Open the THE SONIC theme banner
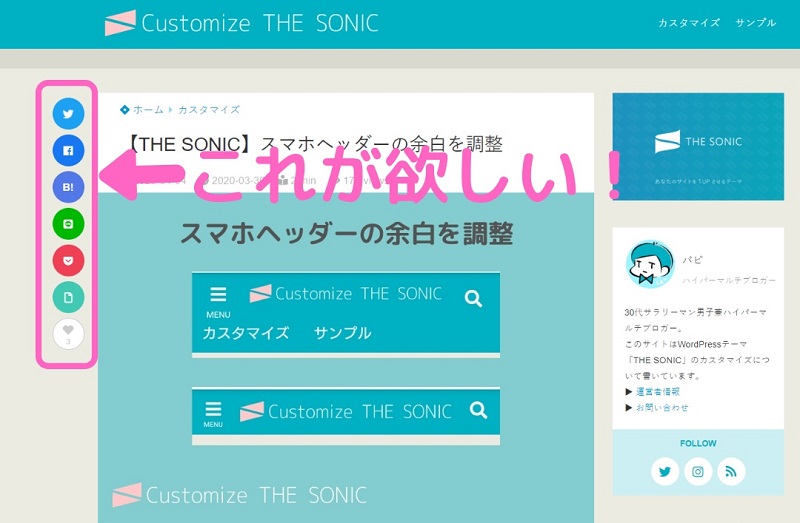 click(x=698, y=146)
